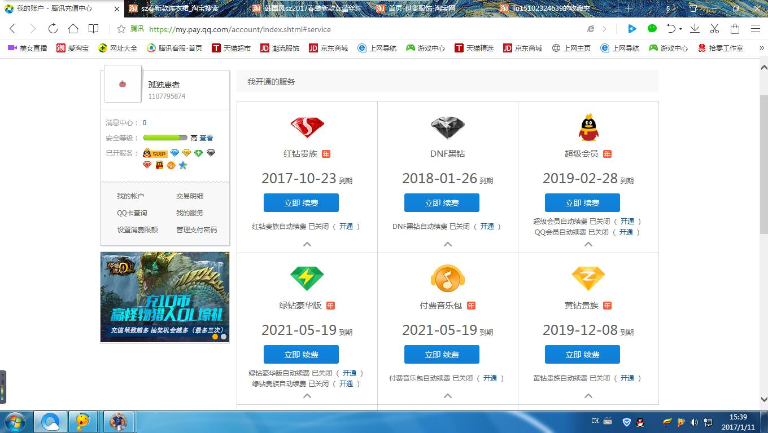Collapse the 黄钻贵族 card chevron
Viewport: 768px width, 433px height.
[588, 395]
